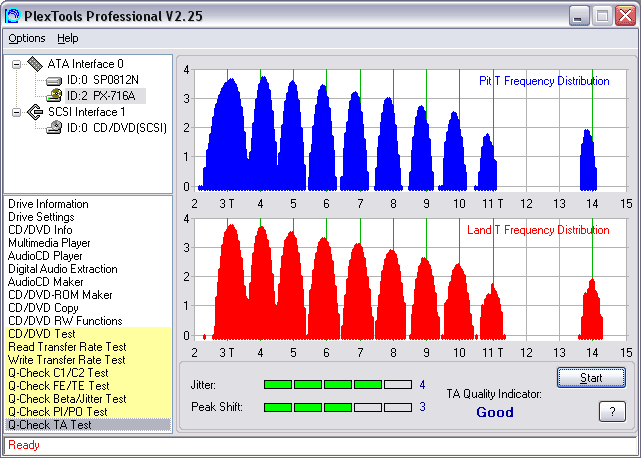This screenshot has width=641, height=458.
Task: Minimize the PlexTools window
Action: click(x=578, y=16)
